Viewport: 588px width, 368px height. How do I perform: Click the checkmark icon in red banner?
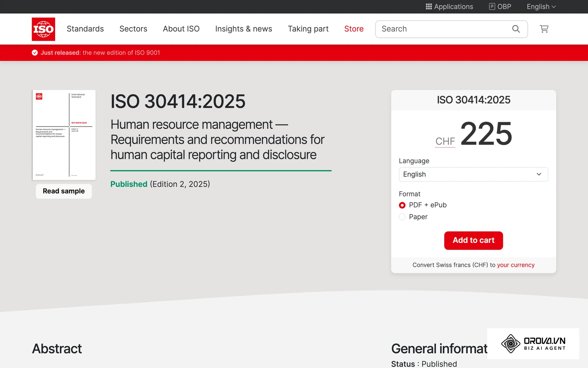[x=35, y=53]
